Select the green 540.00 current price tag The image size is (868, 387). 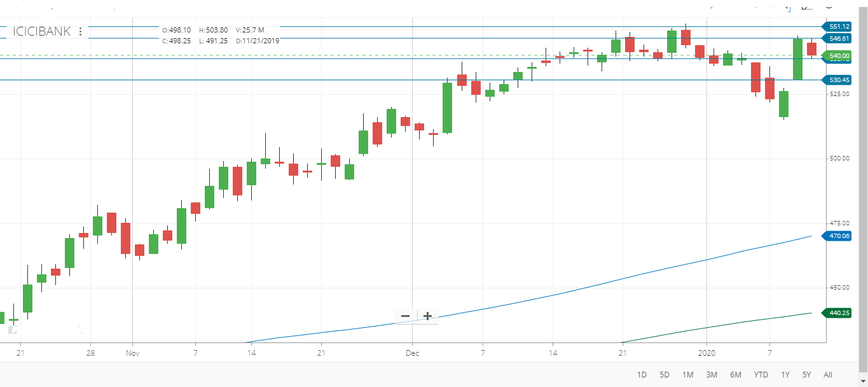tap(839, 56)
